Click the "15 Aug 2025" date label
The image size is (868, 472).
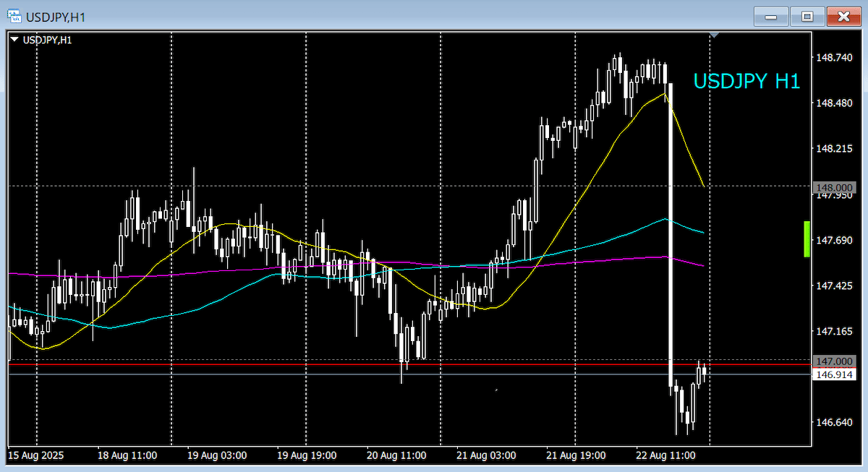click(34, 456)
